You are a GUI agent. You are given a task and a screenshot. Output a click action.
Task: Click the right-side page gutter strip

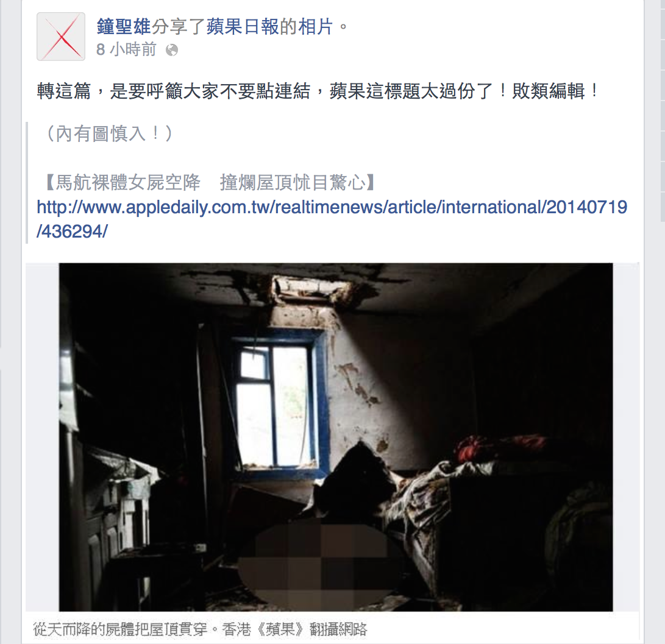coord(654,322)
